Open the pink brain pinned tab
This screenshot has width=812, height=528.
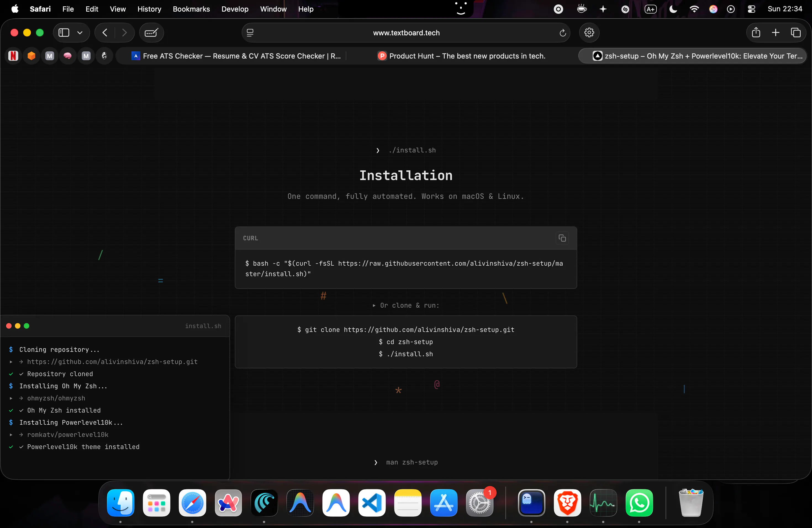coord(68,56)
